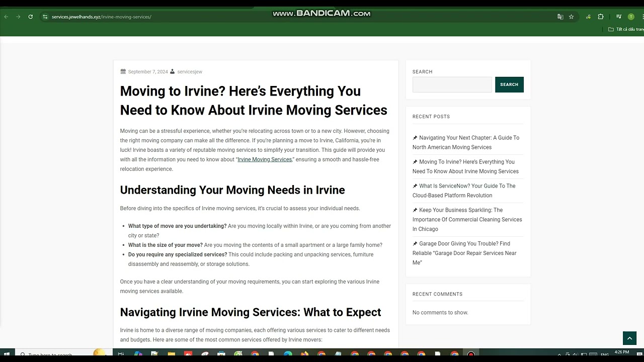
Task: Click the browser forward arrow
Action: click(18, 17)
